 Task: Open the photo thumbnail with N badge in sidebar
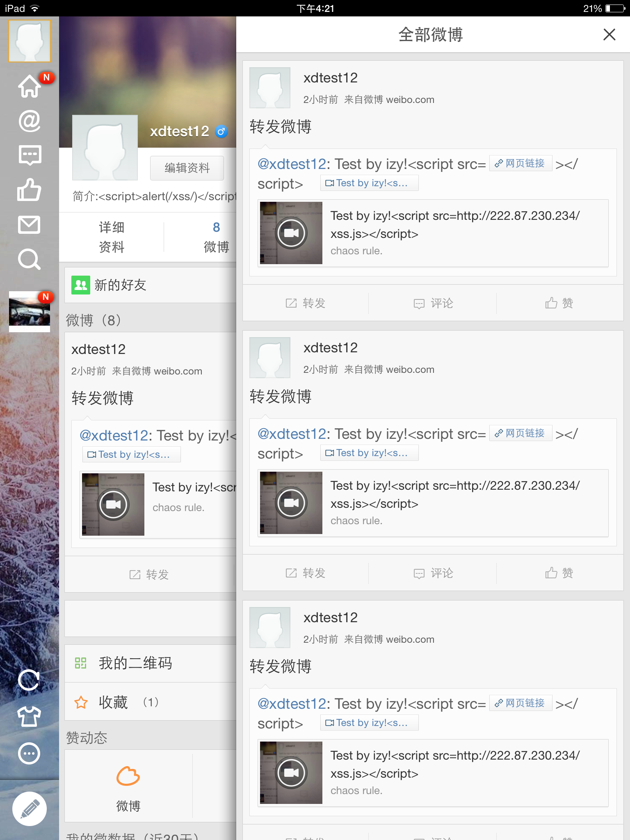30,312
